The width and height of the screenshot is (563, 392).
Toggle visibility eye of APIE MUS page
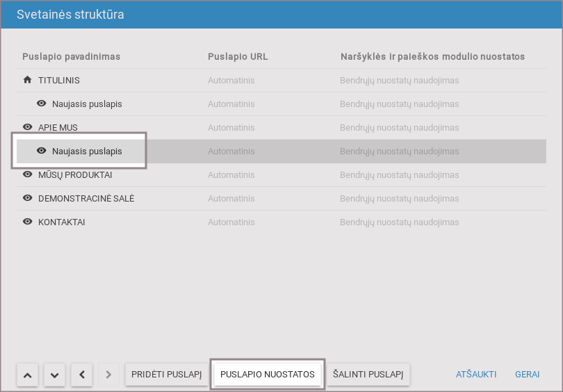point(28,127)
